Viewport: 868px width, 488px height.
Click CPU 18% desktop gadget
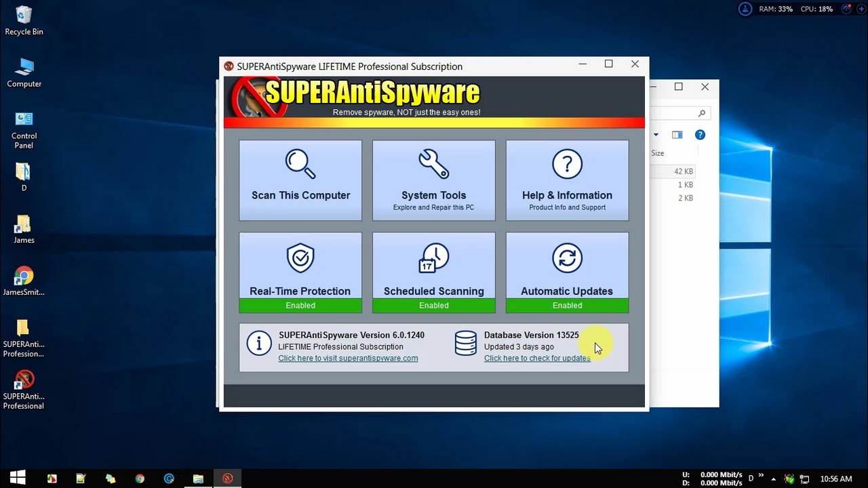tap(816, 9)
